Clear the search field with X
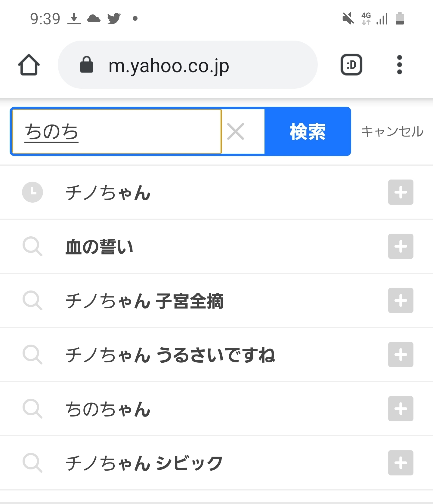Screen dimensions: 433x504 pos(236,131)
